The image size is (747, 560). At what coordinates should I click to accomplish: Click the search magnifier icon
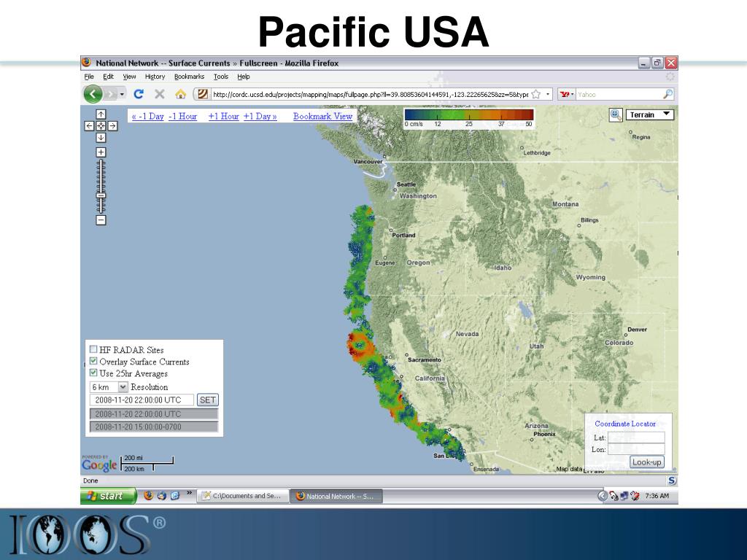tap(668, 94)
